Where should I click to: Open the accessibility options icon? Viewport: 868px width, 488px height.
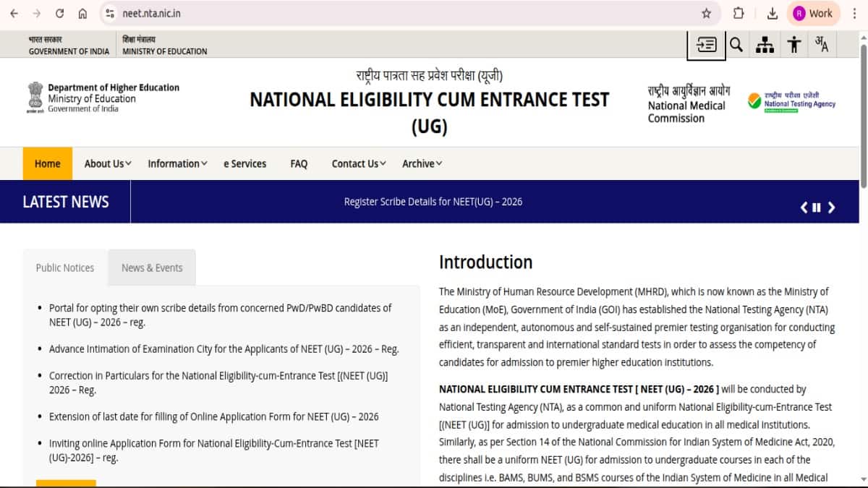coord(794,45)
